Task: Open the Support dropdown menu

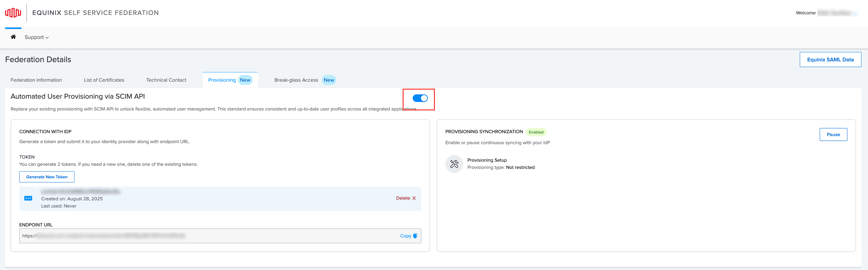Action: tap(36, 37)
